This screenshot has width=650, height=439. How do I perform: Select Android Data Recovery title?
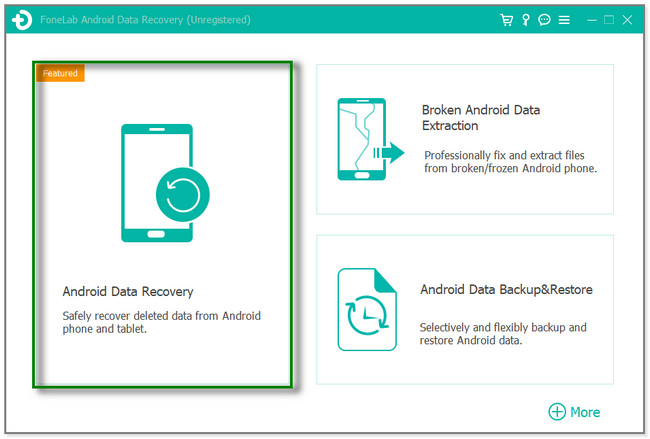[x=128, y=291]
